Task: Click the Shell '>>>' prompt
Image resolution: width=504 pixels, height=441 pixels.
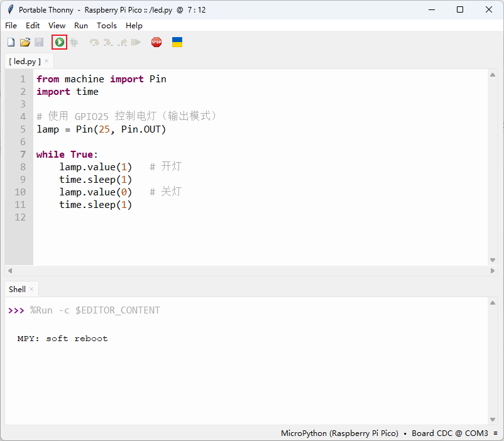Action: 16,310
